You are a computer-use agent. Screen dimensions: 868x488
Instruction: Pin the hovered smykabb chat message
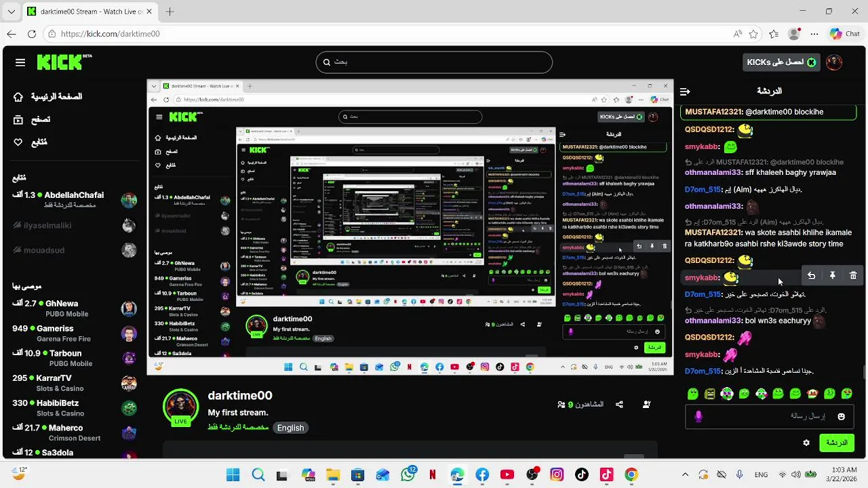[832, 276]
